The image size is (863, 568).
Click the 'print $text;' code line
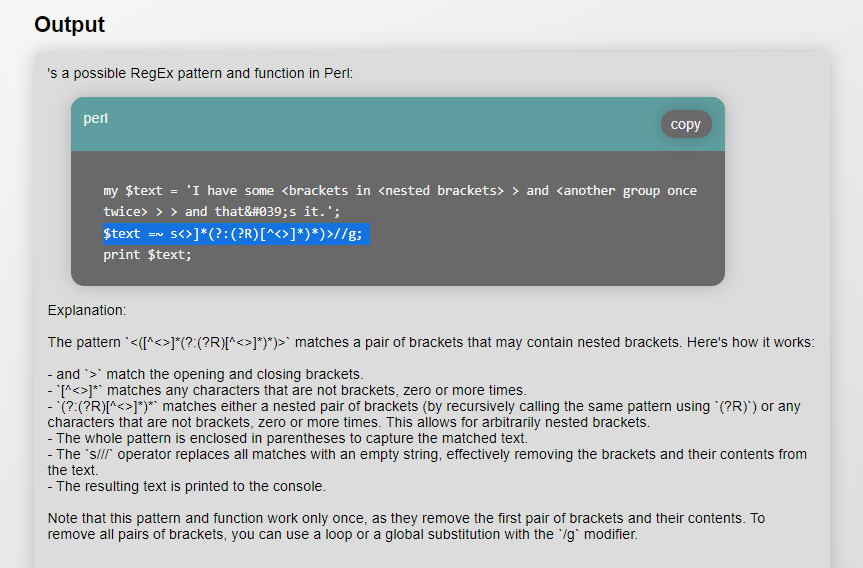148,255
